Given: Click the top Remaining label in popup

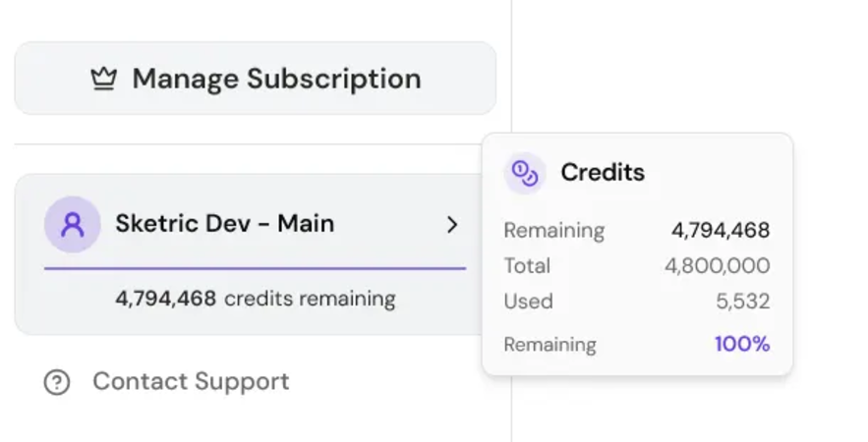Looking at the screenshot, I should (554, 230).
